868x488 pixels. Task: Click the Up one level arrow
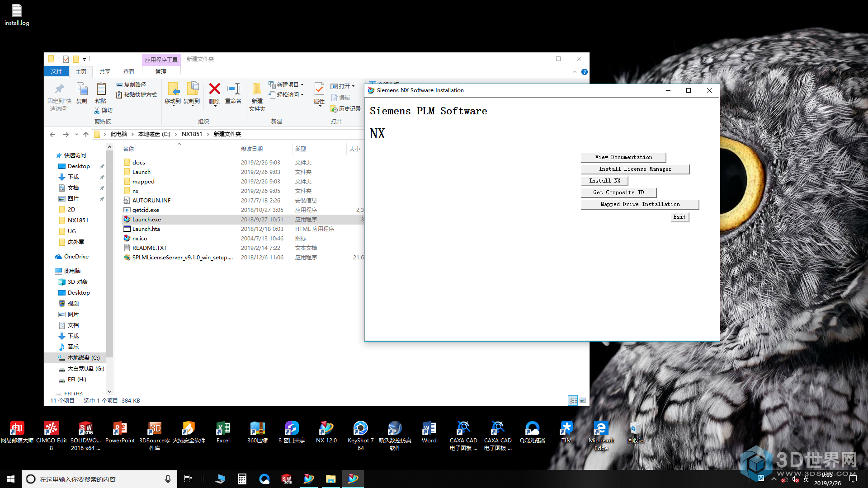[x=86, y=134]
